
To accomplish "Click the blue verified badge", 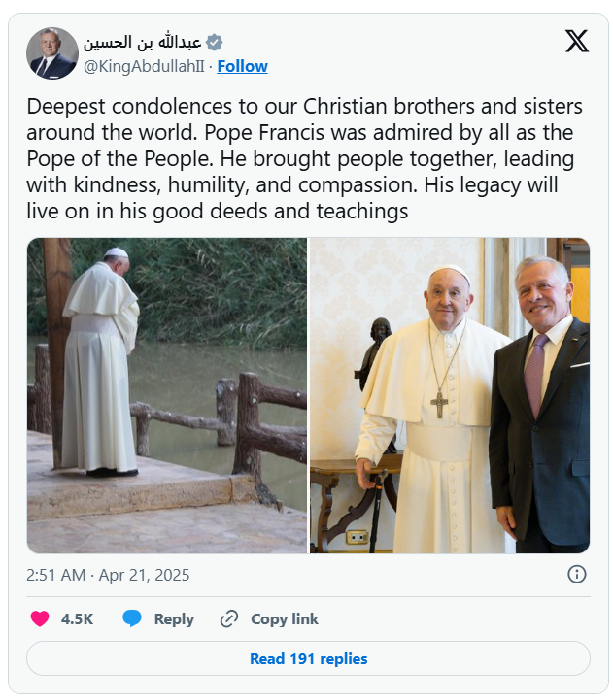I will click(x=215, y=42).
